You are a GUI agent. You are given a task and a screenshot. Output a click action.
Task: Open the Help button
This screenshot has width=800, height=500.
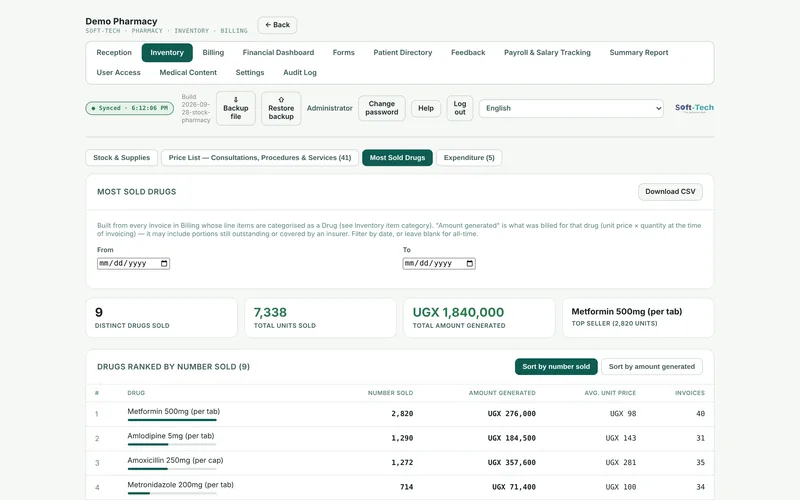pyautogui.click(x=426, y=108)
